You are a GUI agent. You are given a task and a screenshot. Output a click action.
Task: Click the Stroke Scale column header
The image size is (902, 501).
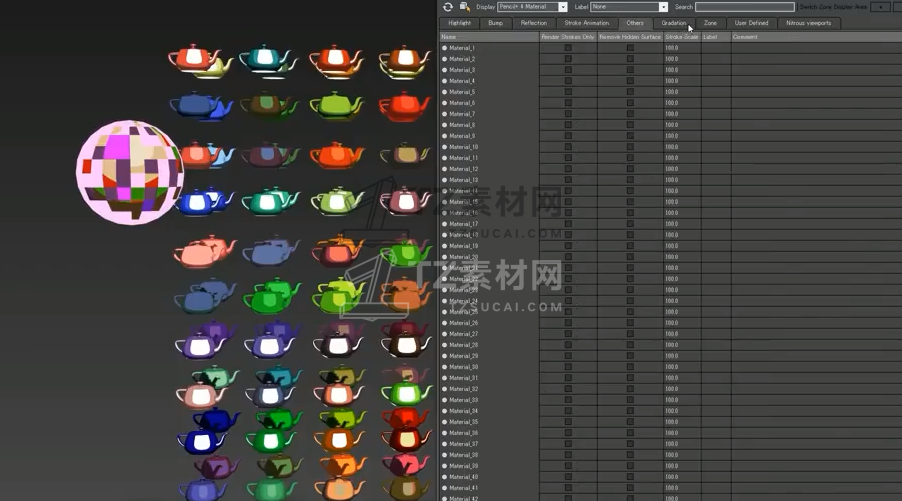tap(682, 37)
